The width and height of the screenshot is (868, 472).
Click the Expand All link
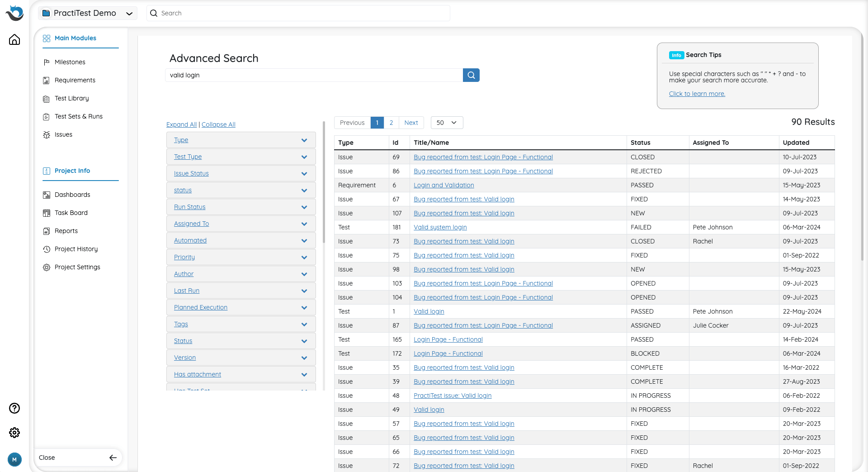181,124
